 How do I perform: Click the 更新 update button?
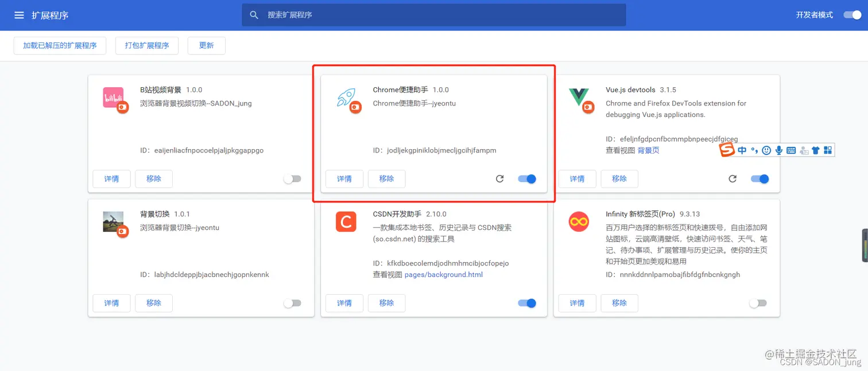click(206, 46)
